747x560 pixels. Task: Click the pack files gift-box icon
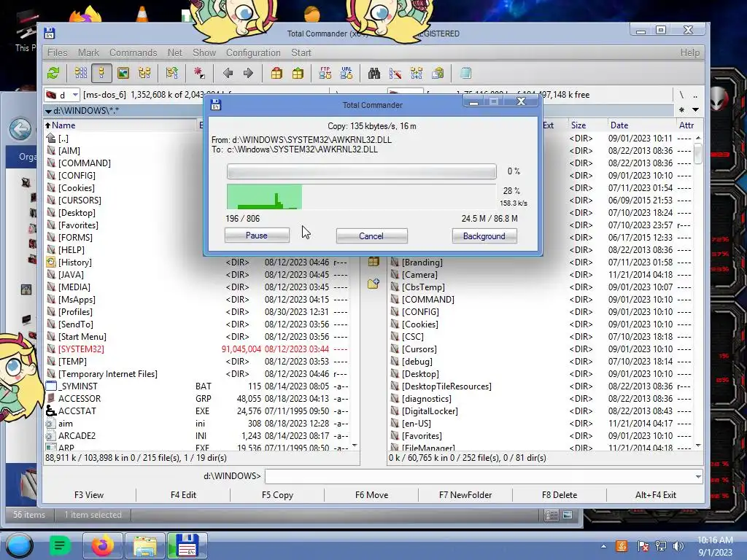(x=276, y=74)
